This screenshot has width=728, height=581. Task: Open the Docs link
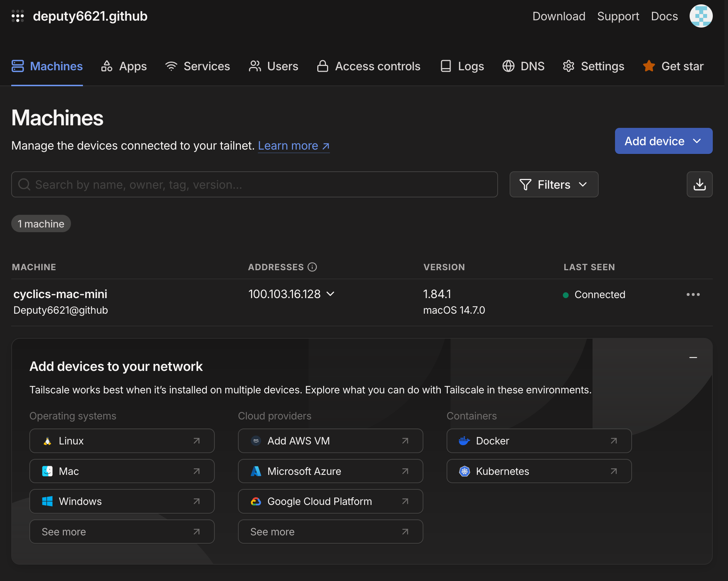click(x=664, y=16)
